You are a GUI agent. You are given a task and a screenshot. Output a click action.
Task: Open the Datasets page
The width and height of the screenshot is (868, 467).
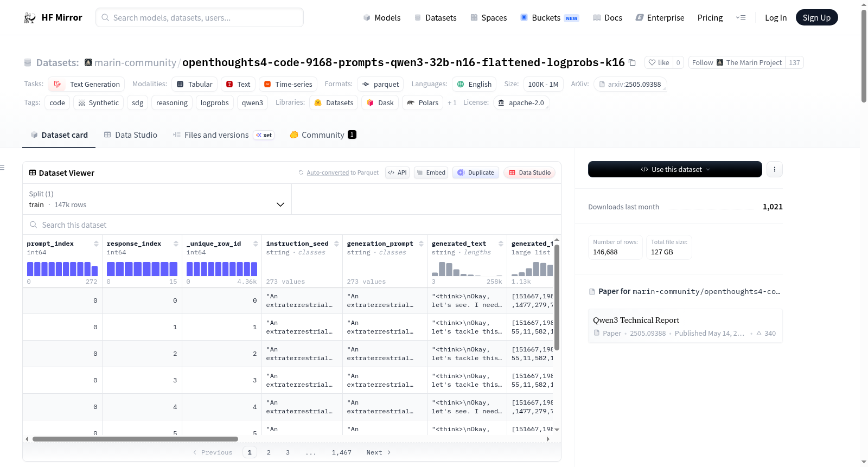point(436,18)
